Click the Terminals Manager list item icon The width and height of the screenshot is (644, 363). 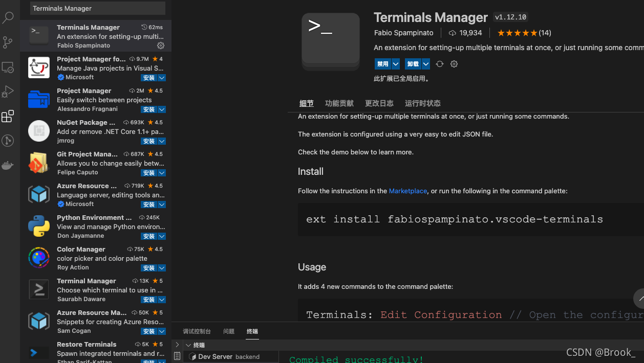pyautogui.click(x=39, y=36)
